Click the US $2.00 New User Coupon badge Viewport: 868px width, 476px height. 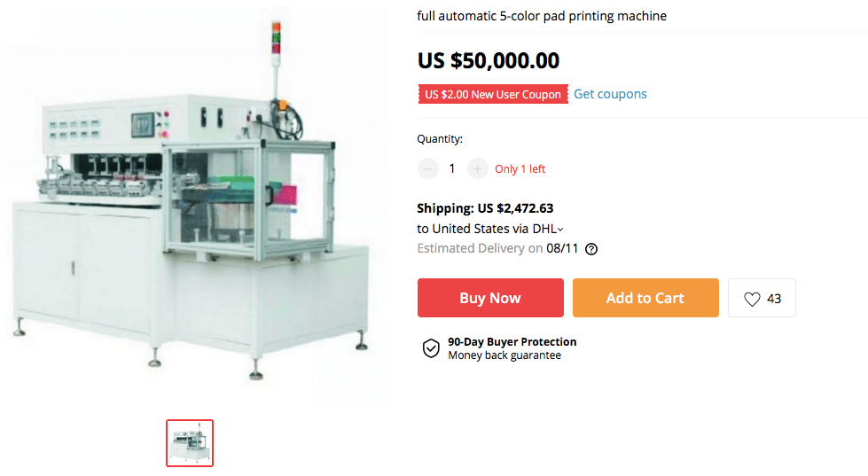[x=493, y=94]
